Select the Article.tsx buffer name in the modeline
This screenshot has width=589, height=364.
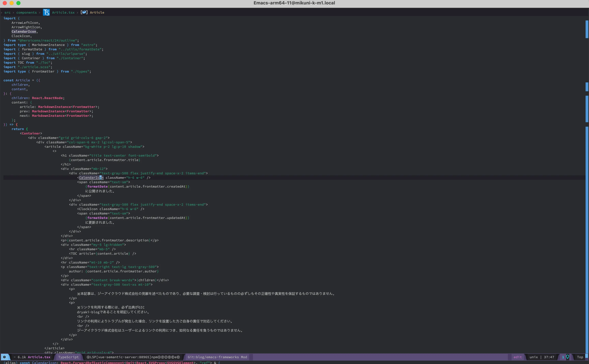tap(39, 357)
